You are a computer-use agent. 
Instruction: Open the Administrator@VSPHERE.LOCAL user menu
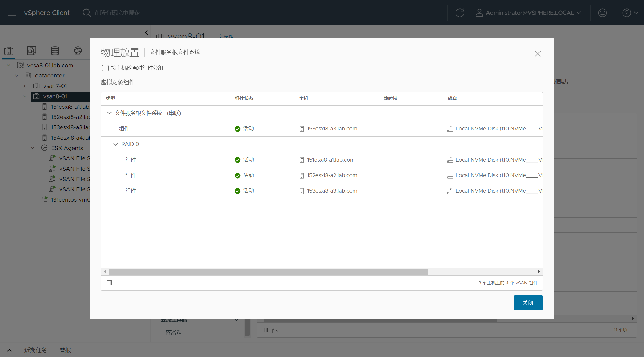[528, 13]
